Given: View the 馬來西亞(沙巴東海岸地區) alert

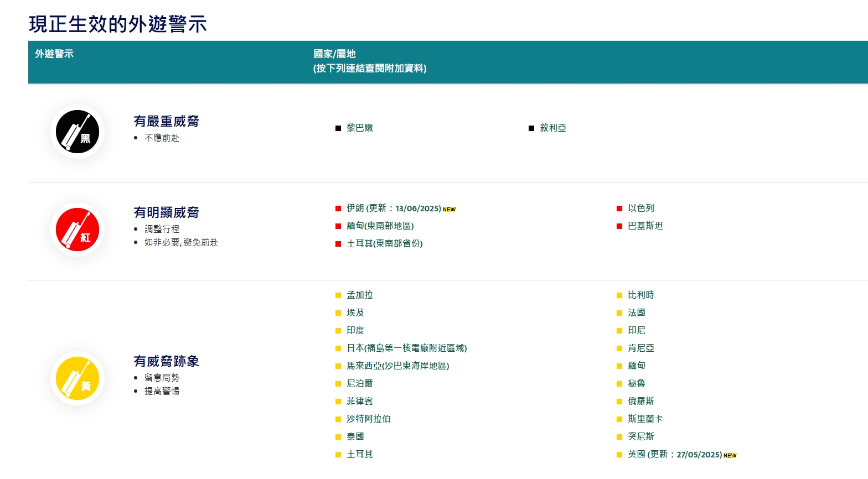Looking at the screenshot, I should (397, 366).
